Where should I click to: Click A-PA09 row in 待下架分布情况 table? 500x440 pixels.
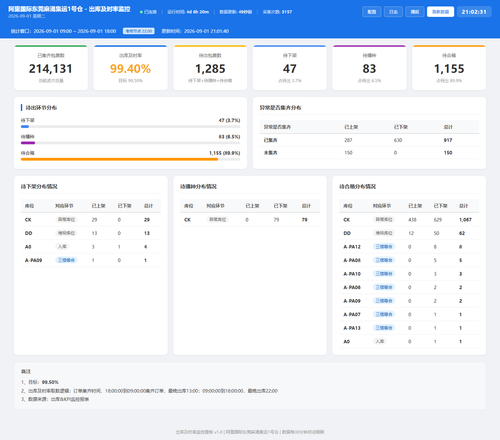point(91,260)
